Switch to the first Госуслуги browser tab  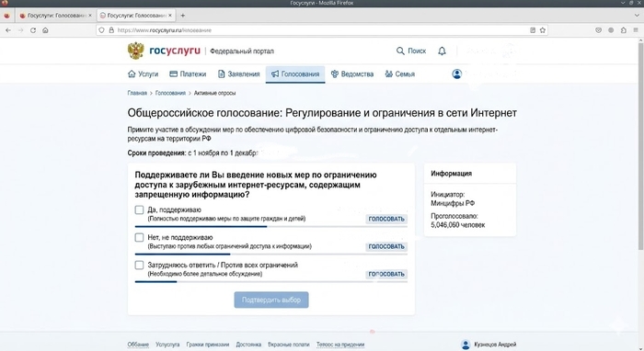(55, 16)
